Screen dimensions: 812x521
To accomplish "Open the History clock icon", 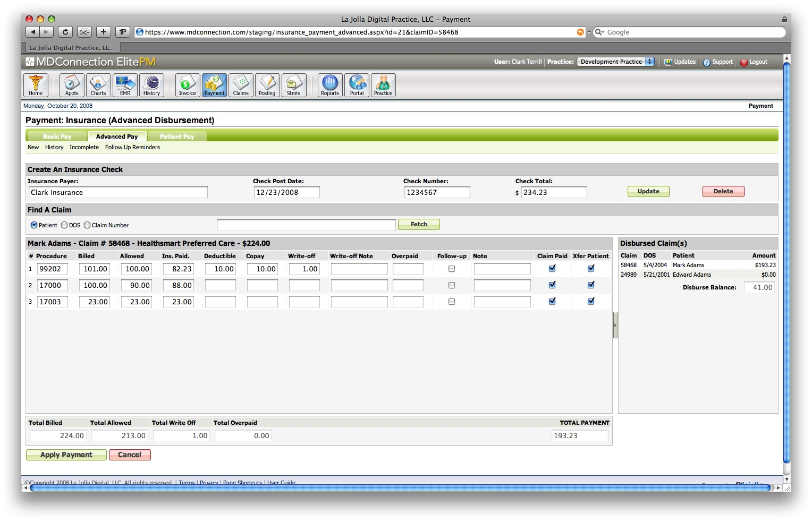I will pos(151,85).
